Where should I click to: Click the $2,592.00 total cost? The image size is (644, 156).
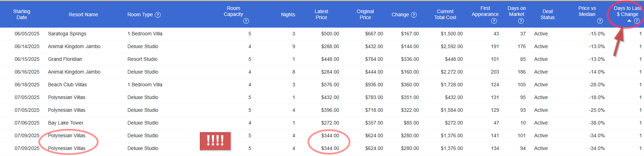(x=452, y=47)
